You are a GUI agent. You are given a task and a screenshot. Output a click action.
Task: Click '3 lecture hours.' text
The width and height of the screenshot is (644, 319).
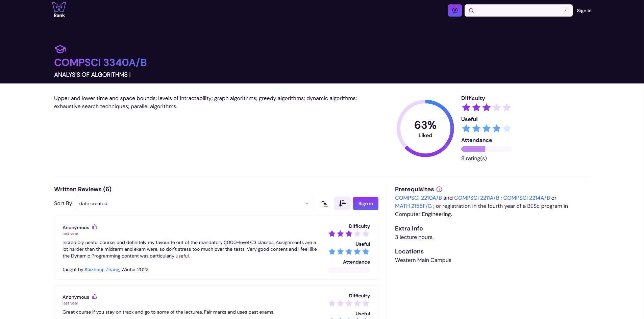[x=414, y=237]
